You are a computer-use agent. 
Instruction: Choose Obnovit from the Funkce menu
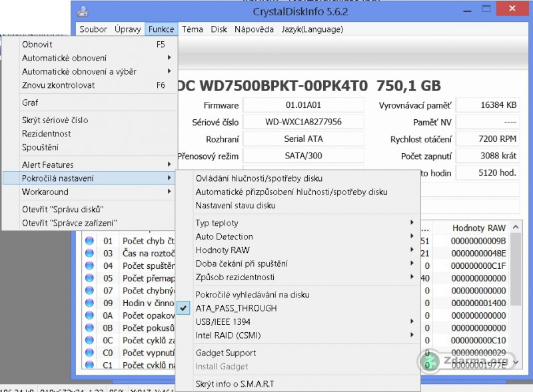click(x=90, y=45)
